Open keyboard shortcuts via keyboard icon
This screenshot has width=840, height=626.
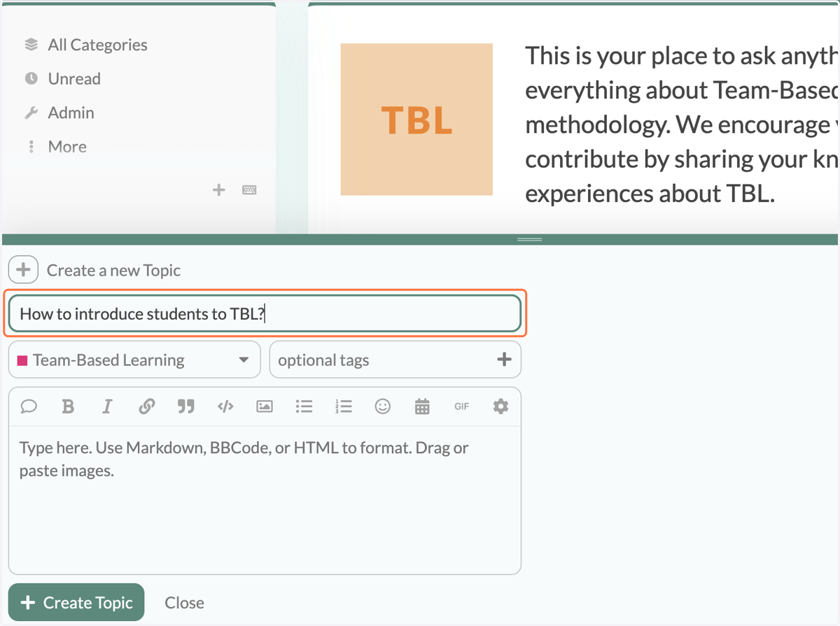[x=249, y=190]
